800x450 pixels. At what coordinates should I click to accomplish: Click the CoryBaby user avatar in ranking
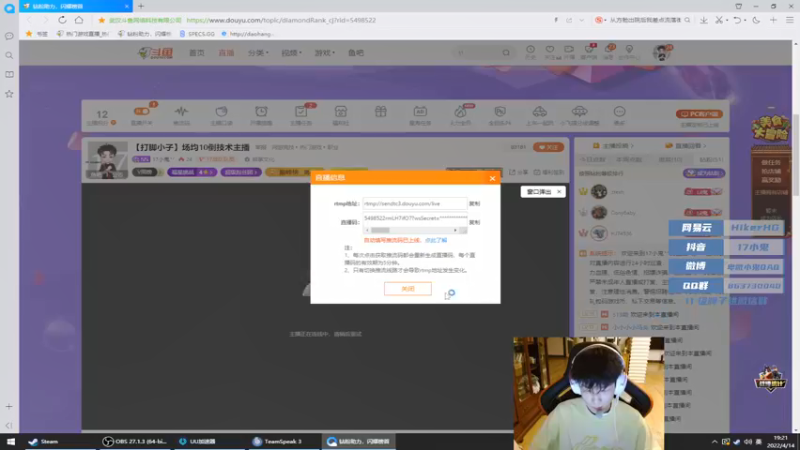point(599,212)
